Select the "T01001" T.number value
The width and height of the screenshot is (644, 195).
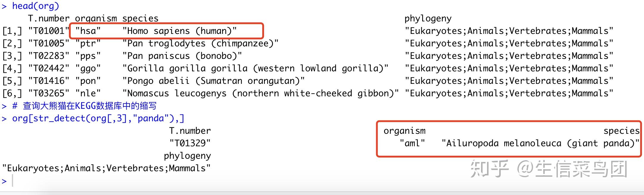[x=49, y=31]
